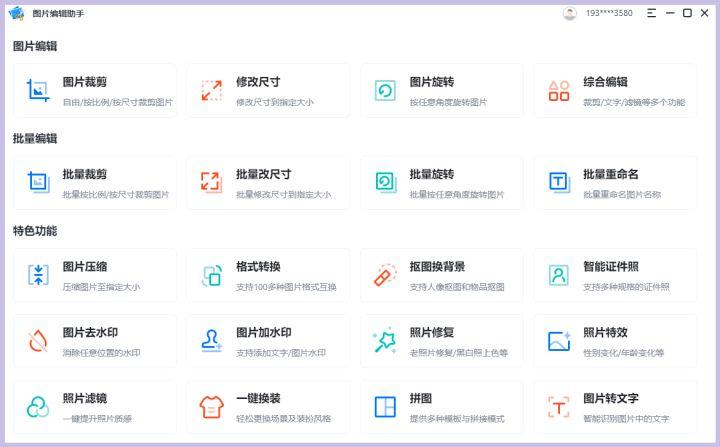This screenshot has height=447, width=720.
Task: Click description 支持100多种图片格式互换
Action: coord(286,287)
